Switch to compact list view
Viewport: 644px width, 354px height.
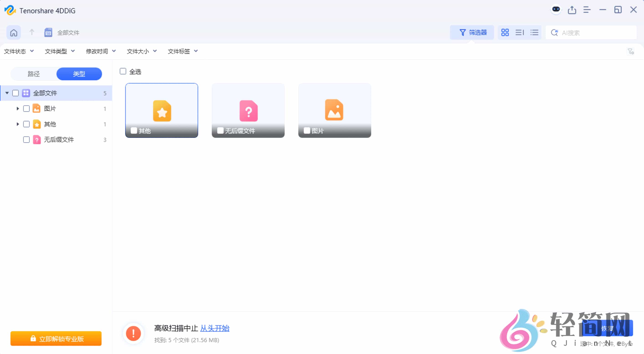click(534, 32)
